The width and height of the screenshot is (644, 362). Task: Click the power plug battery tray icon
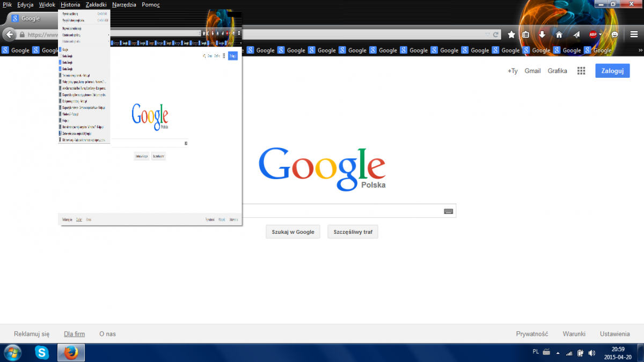coord(581,353)
